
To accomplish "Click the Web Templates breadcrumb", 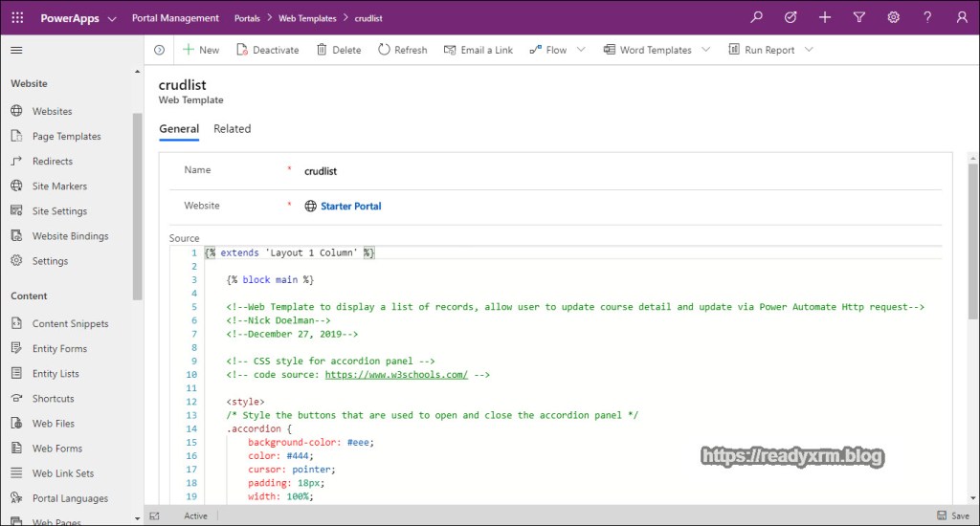I will point(307,18).
